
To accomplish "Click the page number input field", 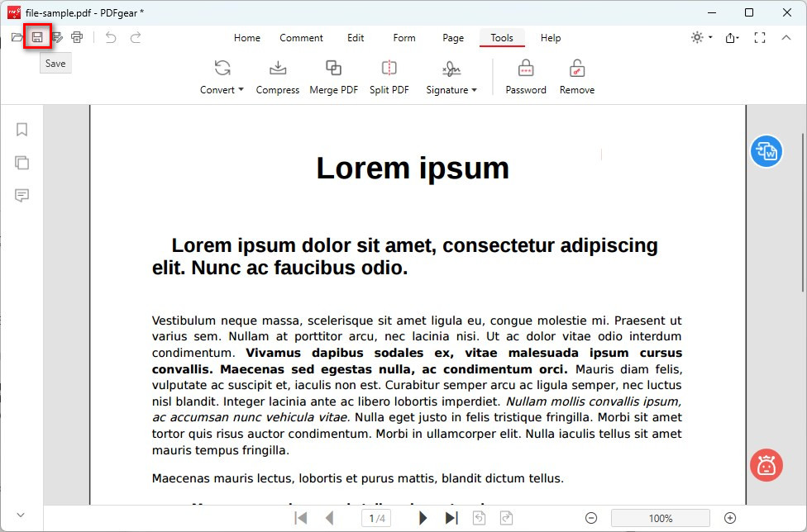I will click(x=376, y=518).
